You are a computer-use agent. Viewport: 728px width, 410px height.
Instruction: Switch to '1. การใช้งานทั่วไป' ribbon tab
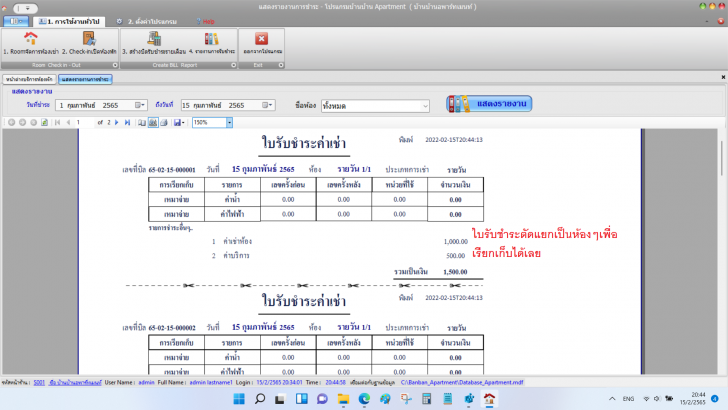click(69, 21)
